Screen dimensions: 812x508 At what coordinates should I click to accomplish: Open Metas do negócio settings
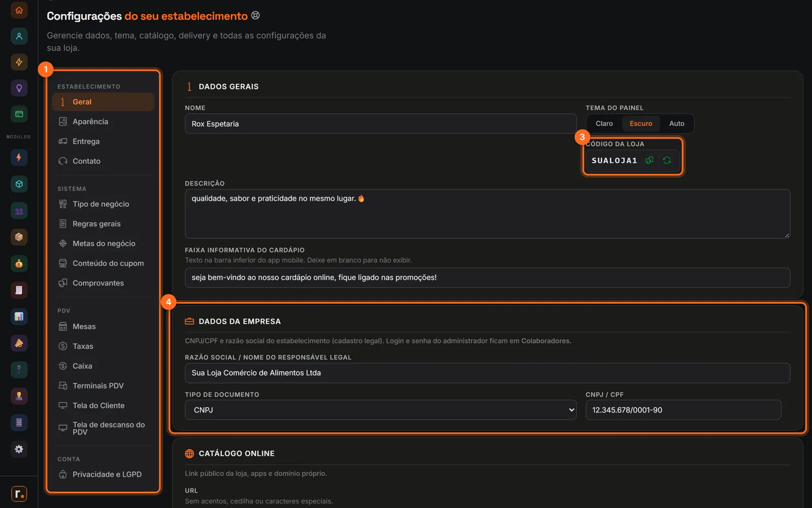point(103,243)
